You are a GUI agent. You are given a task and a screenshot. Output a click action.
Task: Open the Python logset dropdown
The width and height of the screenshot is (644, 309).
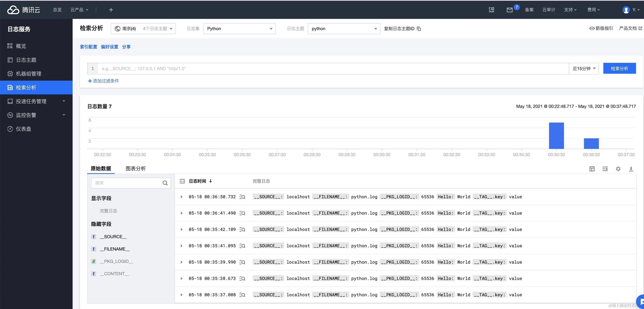[239, 29]
